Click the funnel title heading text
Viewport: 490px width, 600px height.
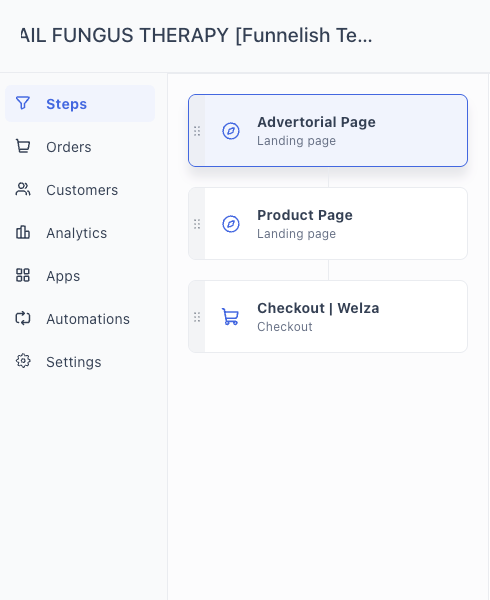click(196, 35)
